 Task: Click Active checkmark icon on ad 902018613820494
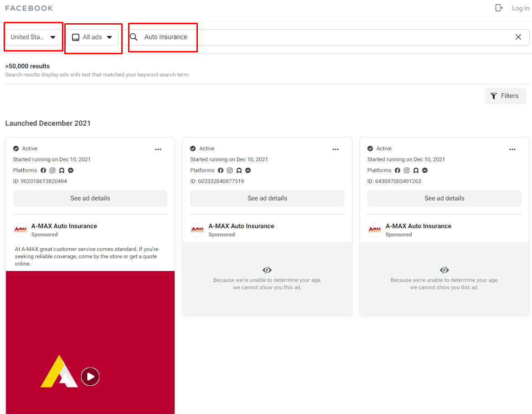pos(16,148)
